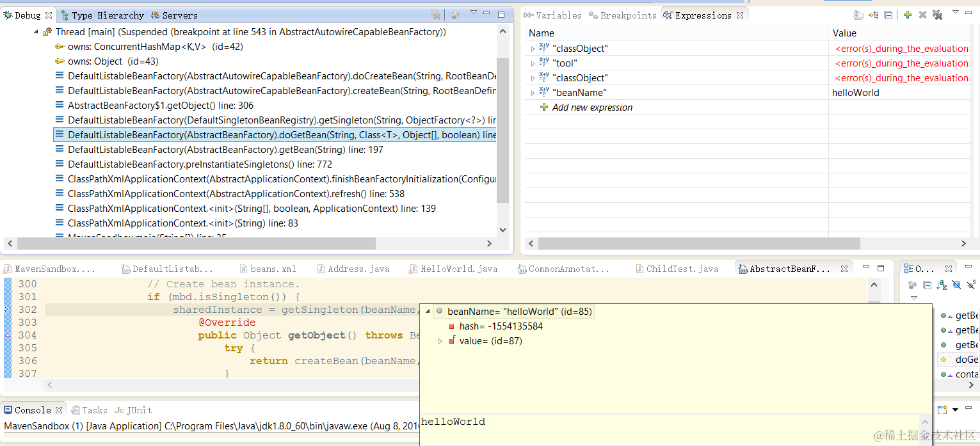The image size is (980, 446).
Task: Open the Breakpoints tab
Action: pos(623,15)
